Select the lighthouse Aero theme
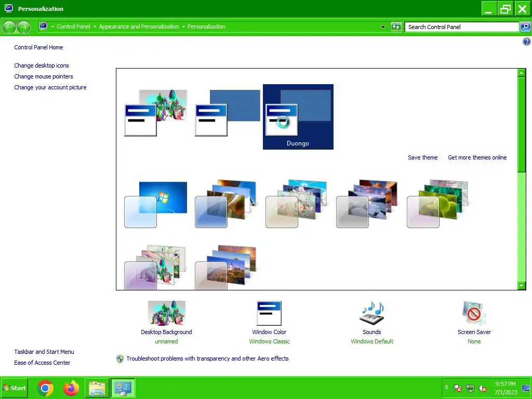This screenshot has height=399, width=532. coord(225,268)
